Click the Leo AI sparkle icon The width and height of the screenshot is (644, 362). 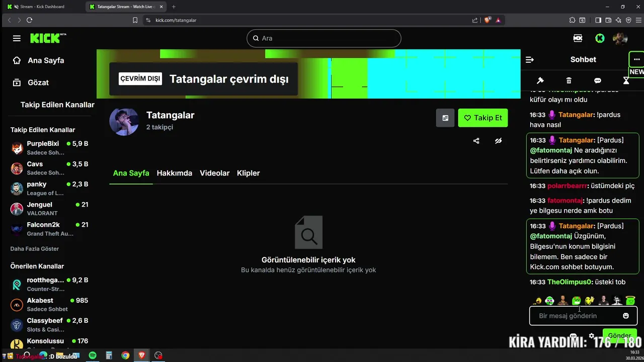(618, 20)
